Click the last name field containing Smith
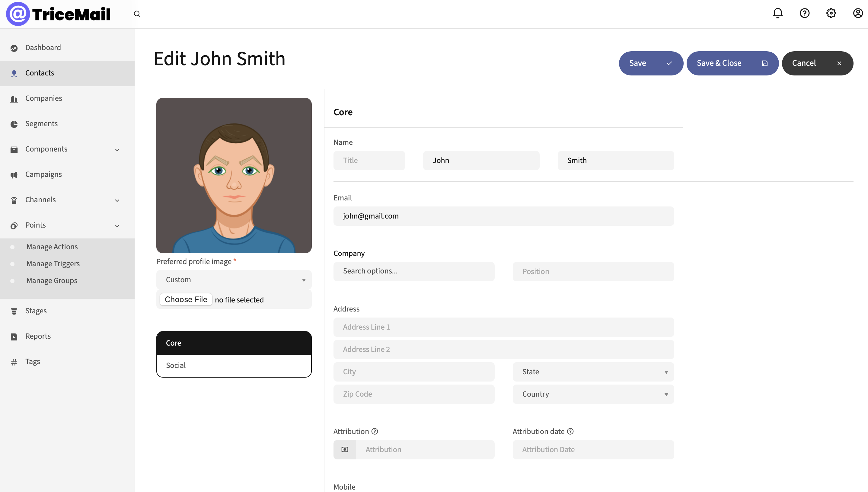The height and width of the screenshot is (492, 868). (x=616, y=161)
